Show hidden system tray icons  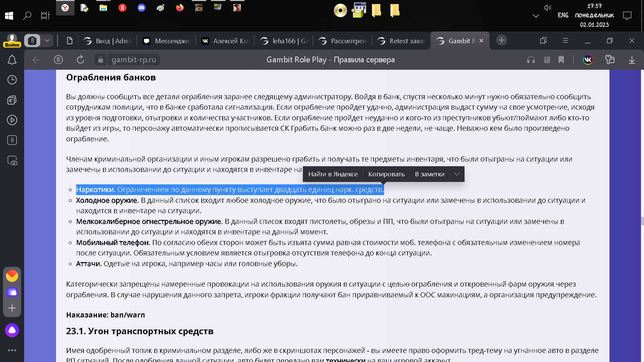[536, 16]
